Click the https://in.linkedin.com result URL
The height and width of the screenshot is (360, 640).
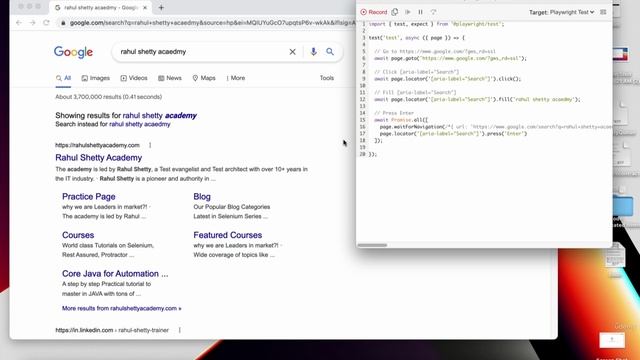click(112, 330)
